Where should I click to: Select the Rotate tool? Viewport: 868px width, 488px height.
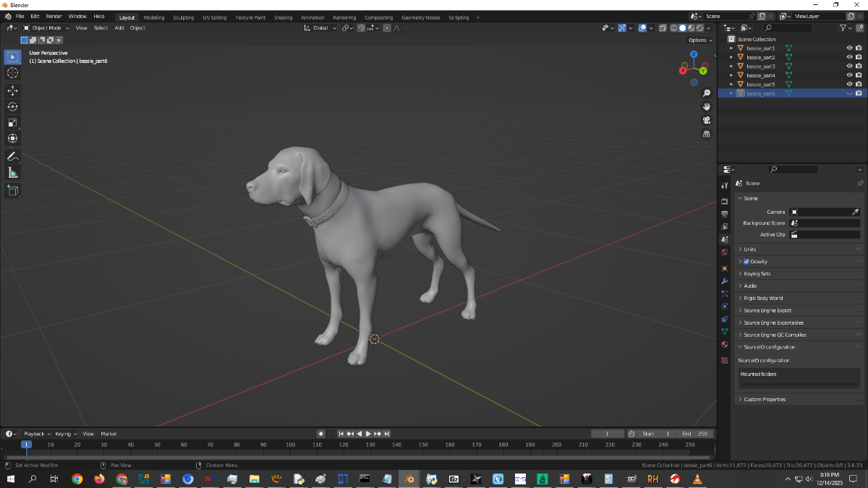[x=12, y=106]
